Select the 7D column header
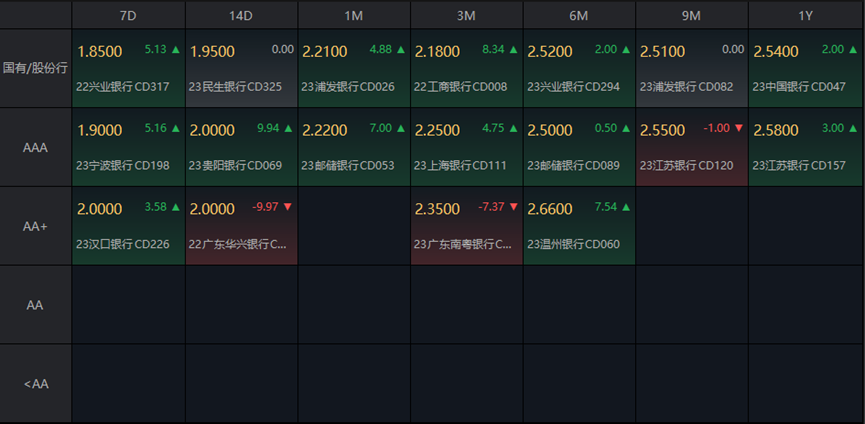 coord(128,15)
